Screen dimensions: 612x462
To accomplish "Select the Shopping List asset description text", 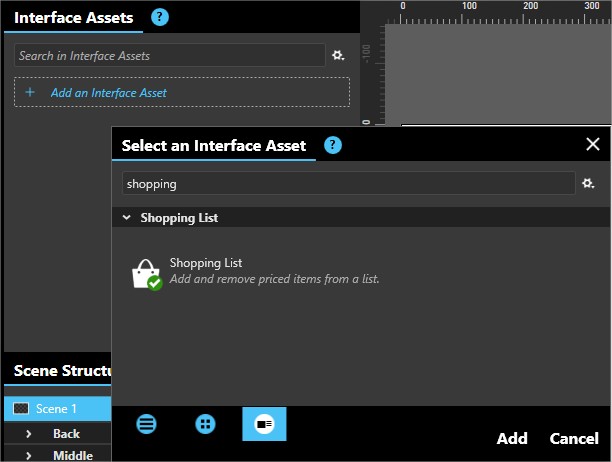I will pos(274,279).
